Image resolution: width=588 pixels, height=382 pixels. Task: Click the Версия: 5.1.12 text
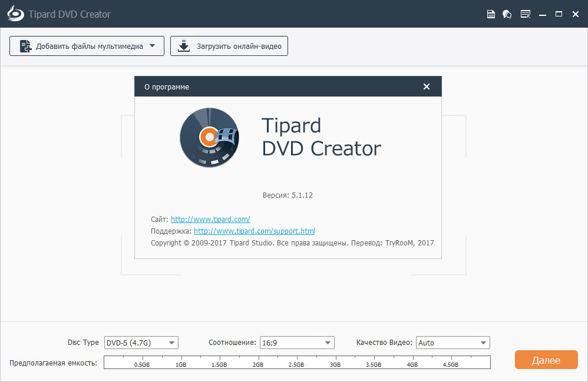click(288, 195)
